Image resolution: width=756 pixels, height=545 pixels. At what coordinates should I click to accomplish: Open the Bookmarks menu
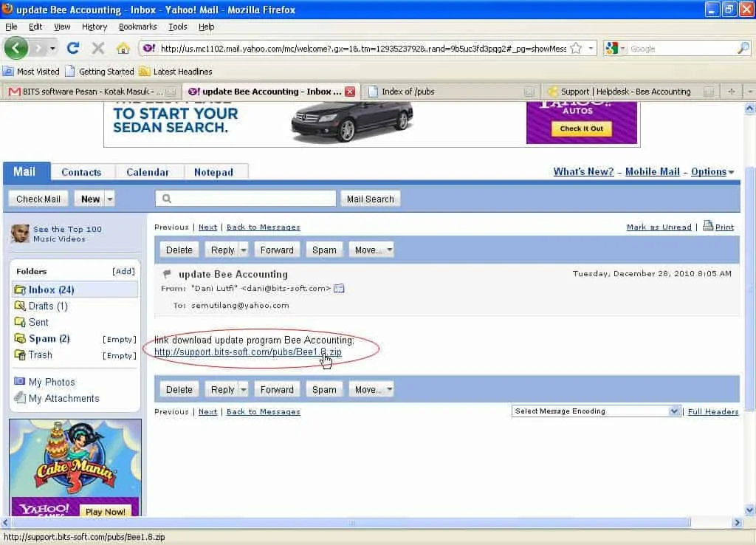(138, 27)
